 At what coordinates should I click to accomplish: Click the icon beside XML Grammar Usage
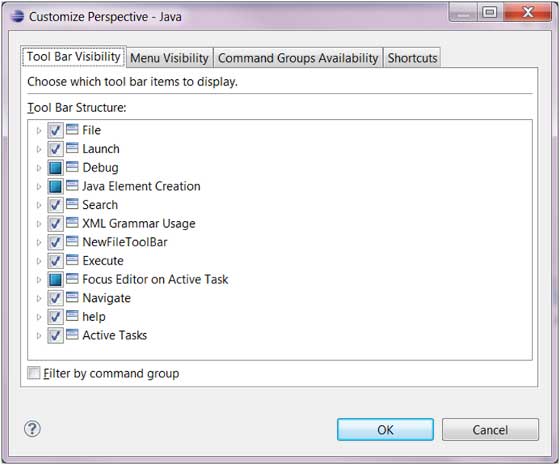pos(72,222)
